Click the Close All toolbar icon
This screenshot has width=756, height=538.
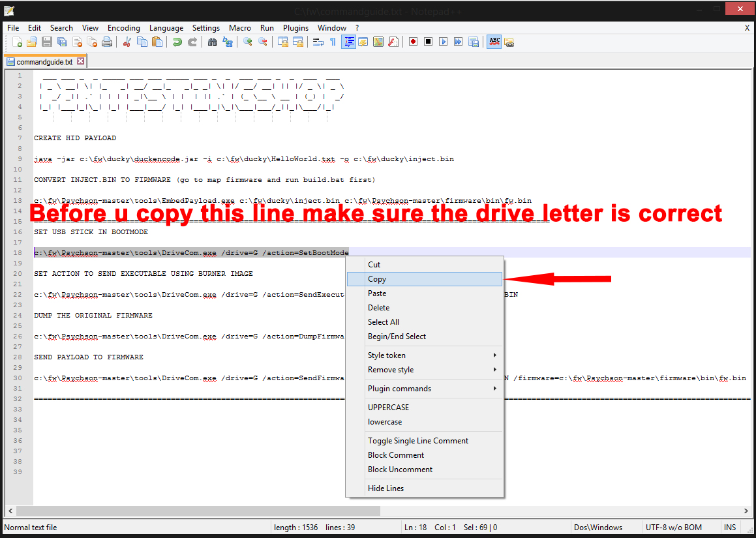(x=91, y=42)
